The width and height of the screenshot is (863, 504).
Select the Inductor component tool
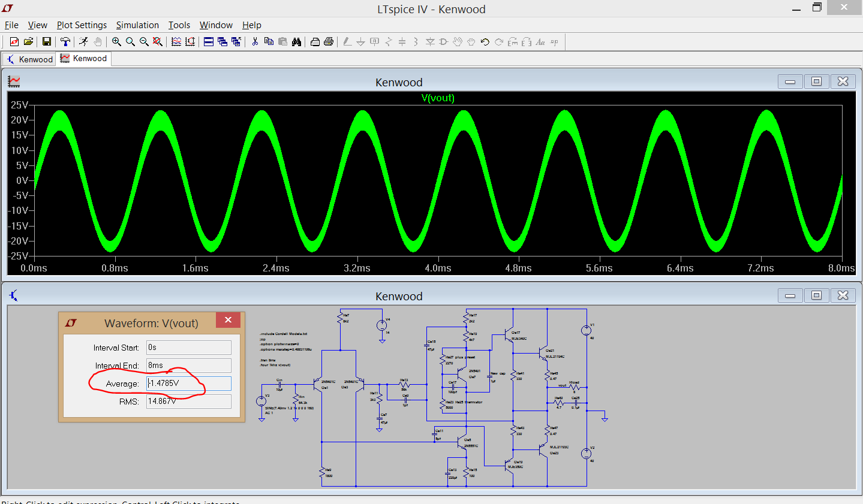coord(416,42)
